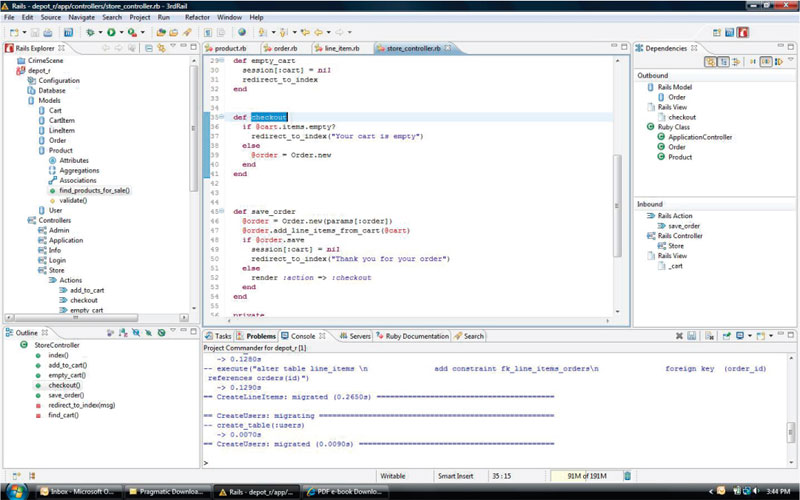Toggle show inbound only in Dependencies

pyautogui.click(x=753, y=62)
